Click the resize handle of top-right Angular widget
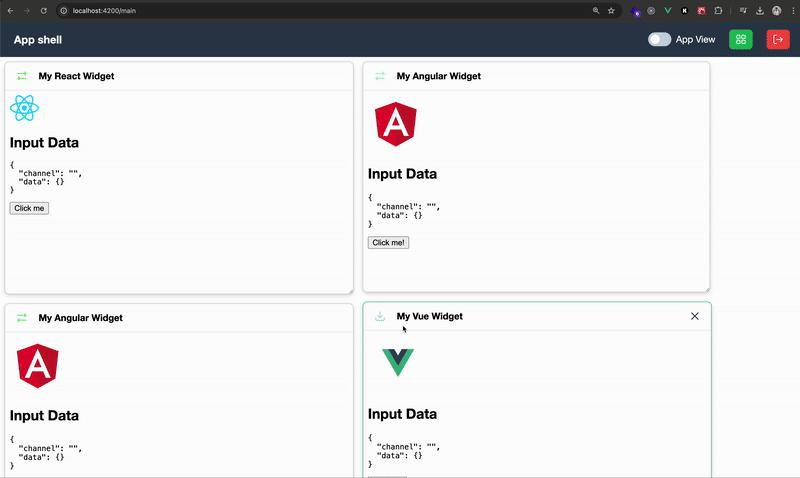800x478 pixels. [x=707, y=289]
